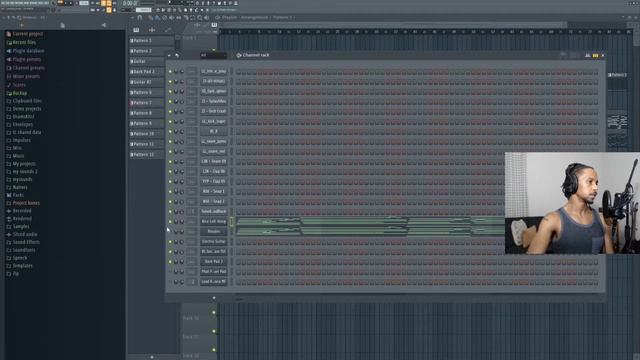The image size is (640, 360).
Task: Click the green audio waveform in Channel rack
Action: point(370,227)
